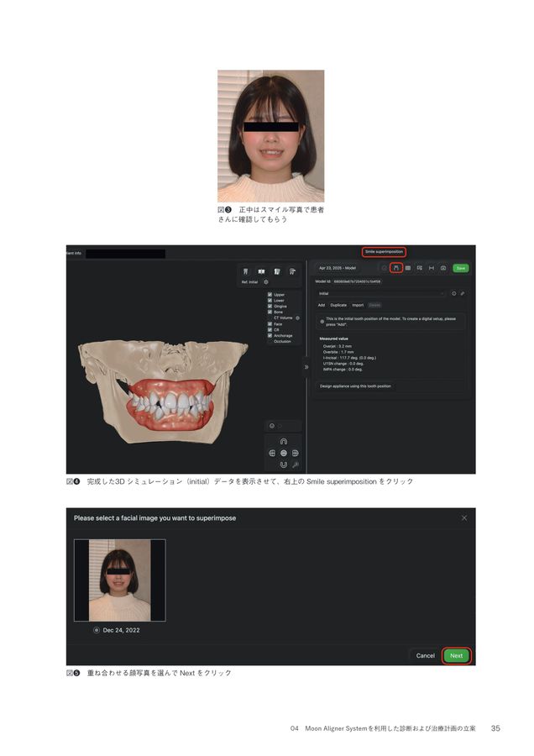Viewport: 534px width, 756px height.
Task: Click the upper arch view icon
Action: click(284, 441)
